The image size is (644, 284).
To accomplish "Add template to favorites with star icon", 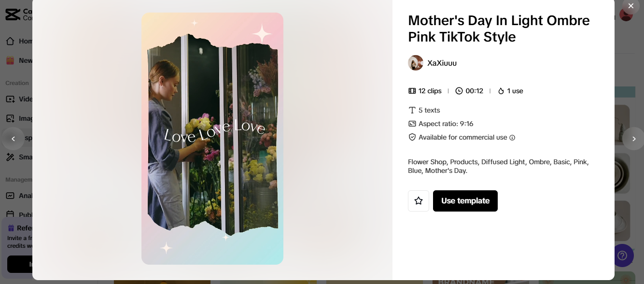I will coord(419,201).
